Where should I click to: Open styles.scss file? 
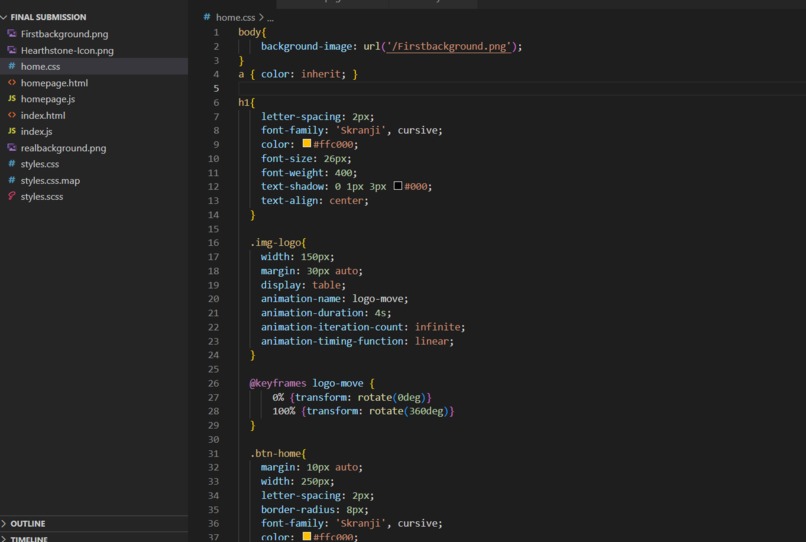click(x=42, y=196)
